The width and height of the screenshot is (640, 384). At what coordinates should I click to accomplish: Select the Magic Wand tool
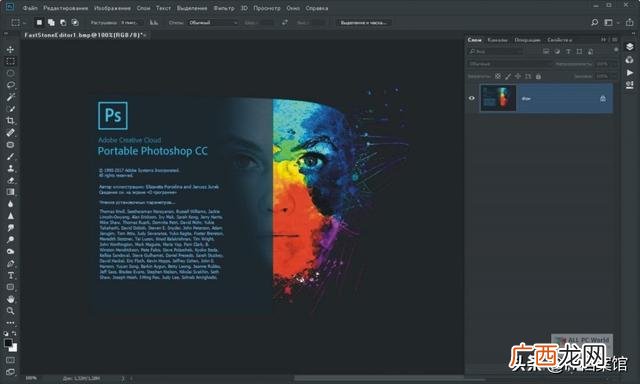pos(11,97)
